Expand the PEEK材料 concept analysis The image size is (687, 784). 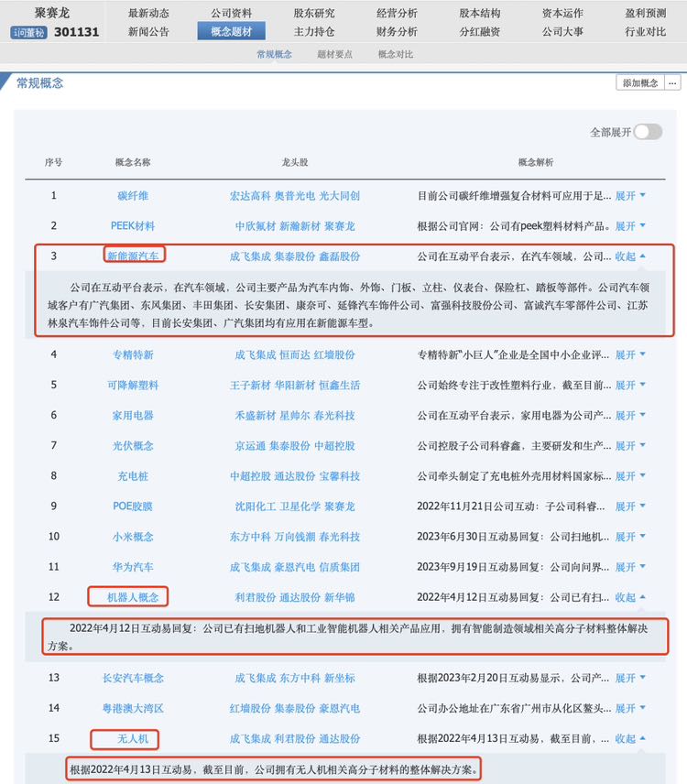(x=630, y=226)
